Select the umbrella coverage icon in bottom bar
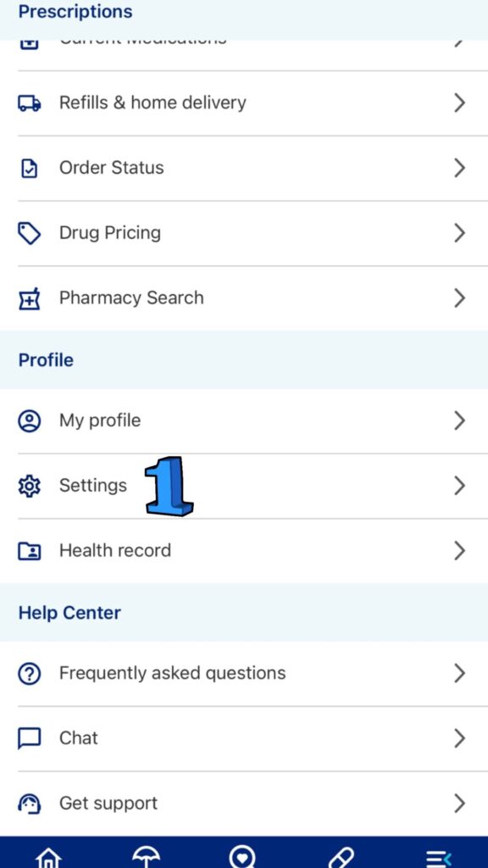Screen dimensions: 488x868 [x=146, y=856]
